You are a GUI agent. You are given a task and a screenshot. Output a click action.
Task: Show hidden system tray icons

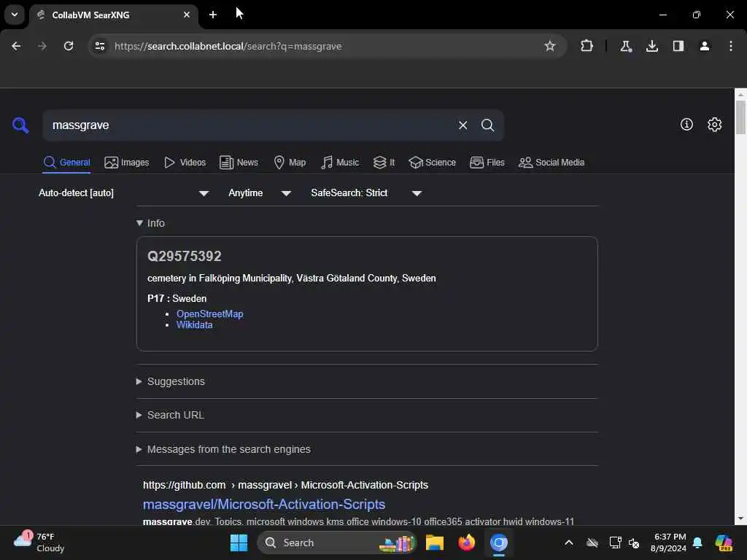pos(569,542)
